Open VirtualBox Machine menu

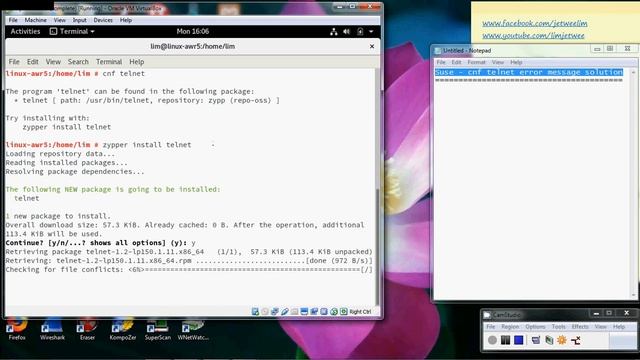pos(36,20)
